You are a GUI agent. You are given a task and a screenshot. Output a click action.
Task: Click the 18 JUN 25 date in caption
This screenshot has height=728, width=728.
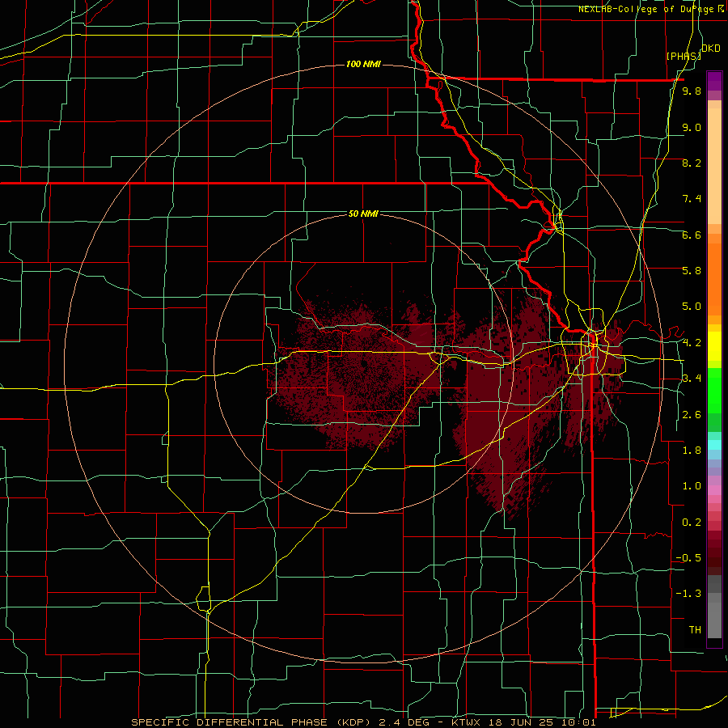tap(523, 722)
